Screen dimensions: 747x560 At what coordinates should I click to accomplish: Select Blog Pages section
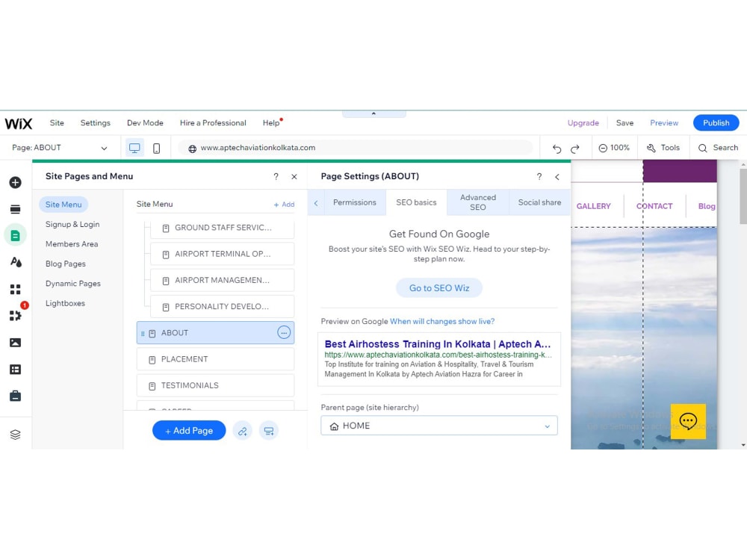(65, 264)
